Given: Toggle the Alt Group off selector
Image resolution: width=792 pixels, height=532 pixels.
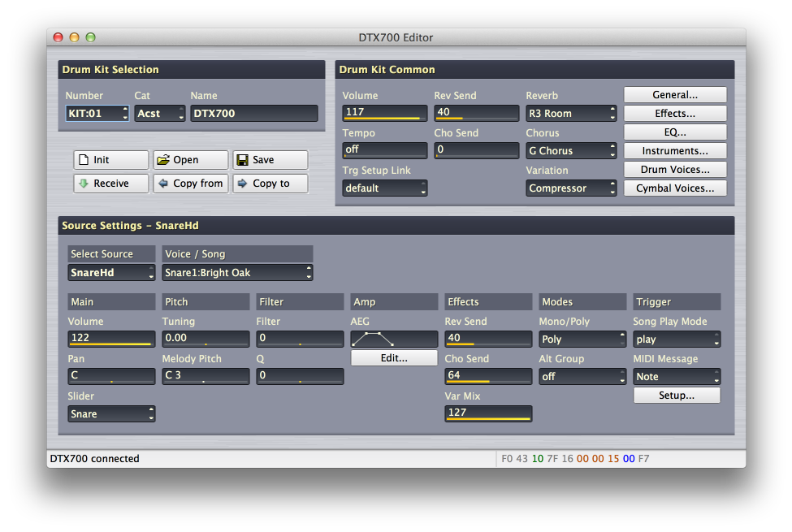Looking at the screenshot, I should coord(582,377).
